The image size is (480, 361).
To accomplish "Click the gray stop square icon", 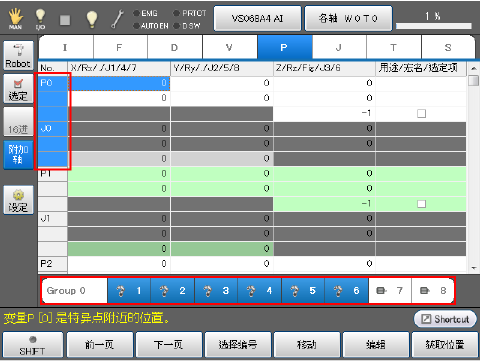I will 65,20.
